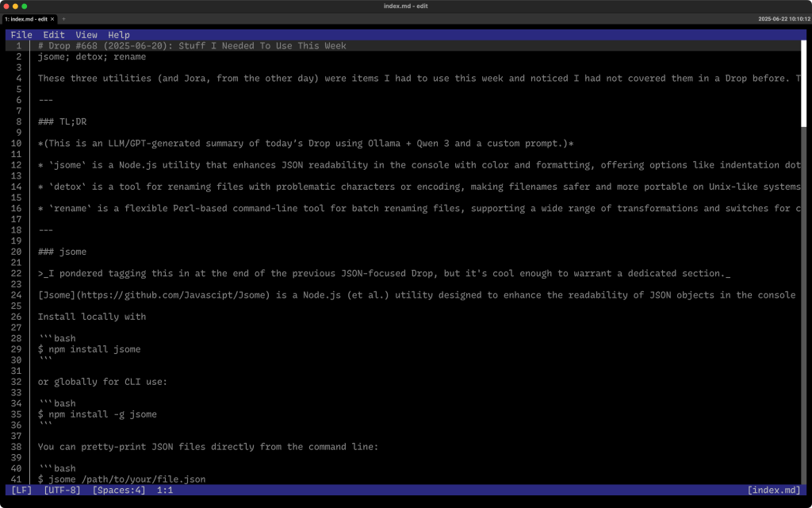The height and width of the screenshot is (508, 812).
Task: Open the Help menu
Action: [119, 35]
